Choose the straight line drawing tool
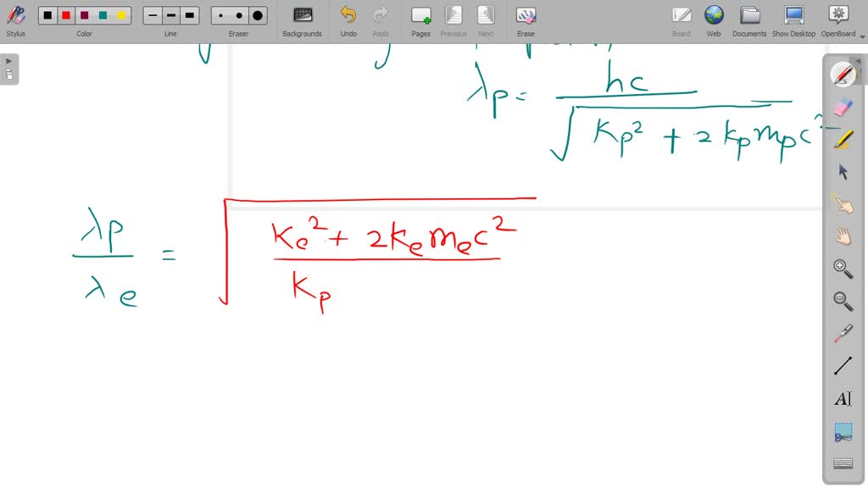868x488 pixels. pyautogui.click(x=843, y=366)
